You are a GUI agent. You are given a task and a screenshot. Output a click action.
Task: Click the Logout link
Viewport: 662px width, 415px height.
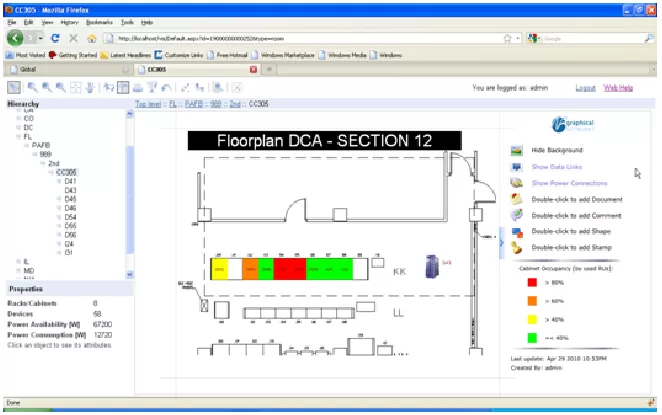point(585,88)
